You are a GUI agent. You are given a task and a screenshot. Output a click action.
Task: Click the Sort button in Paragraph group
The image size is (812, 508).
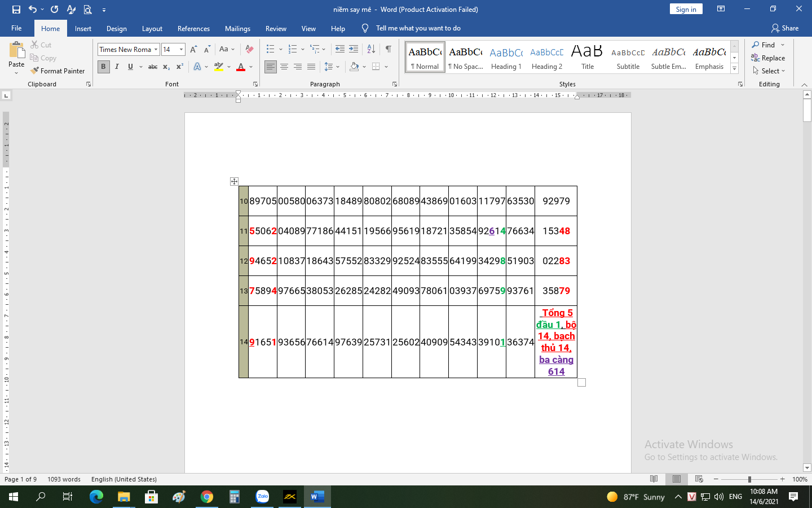click(371, 50)
